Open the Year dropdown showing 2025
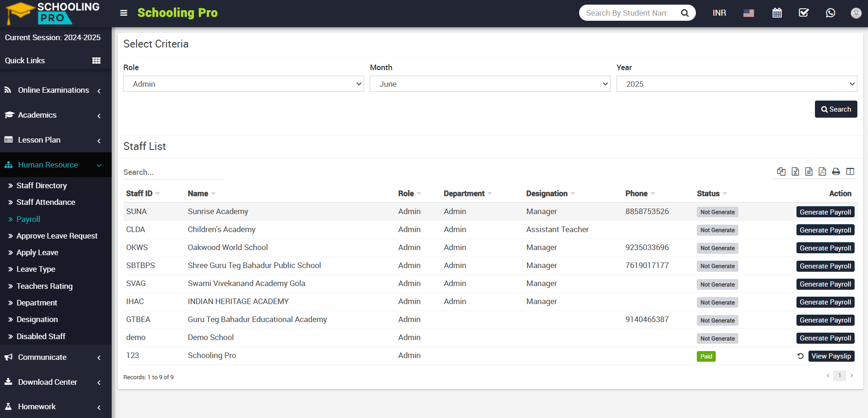The width and height of the screenshot is (868, 418). (737, 84)
